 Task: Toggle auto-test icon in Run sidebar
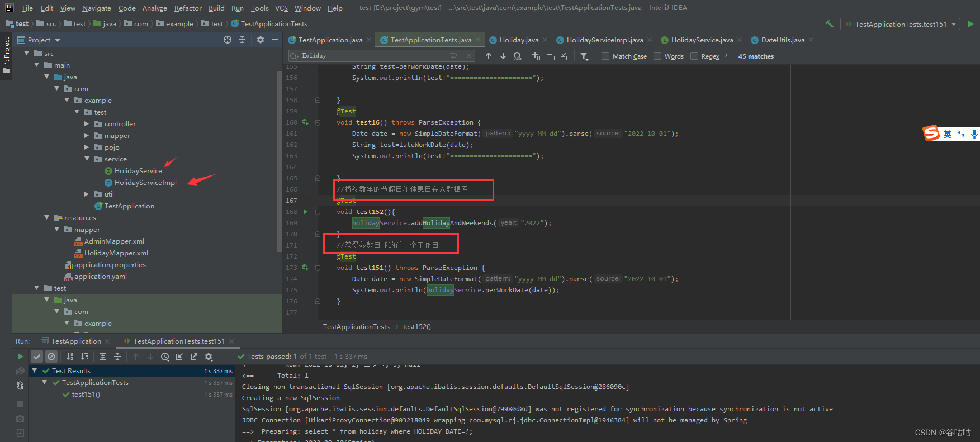pyautogui.click(x=20, y=386)
